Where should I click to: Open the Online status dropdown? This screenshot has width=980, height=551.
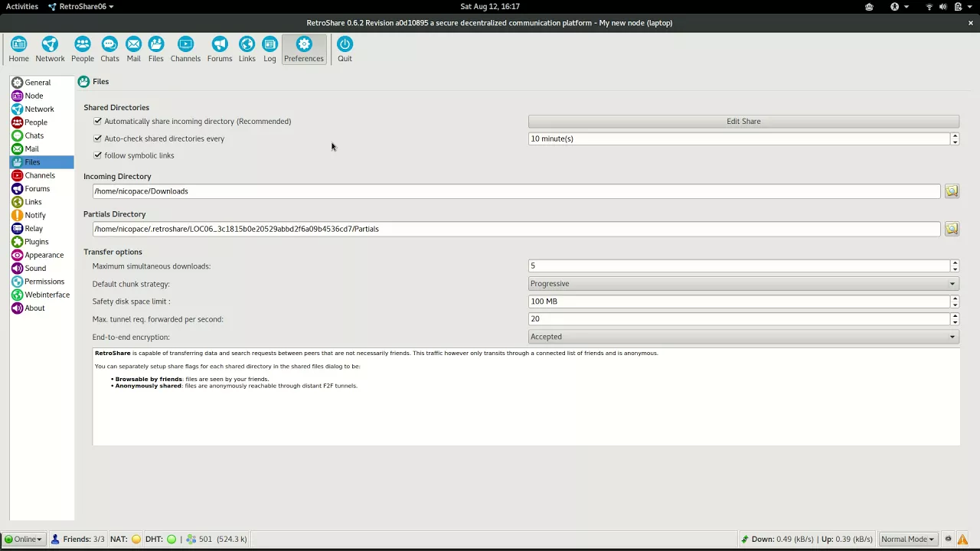tap(24, 539)
